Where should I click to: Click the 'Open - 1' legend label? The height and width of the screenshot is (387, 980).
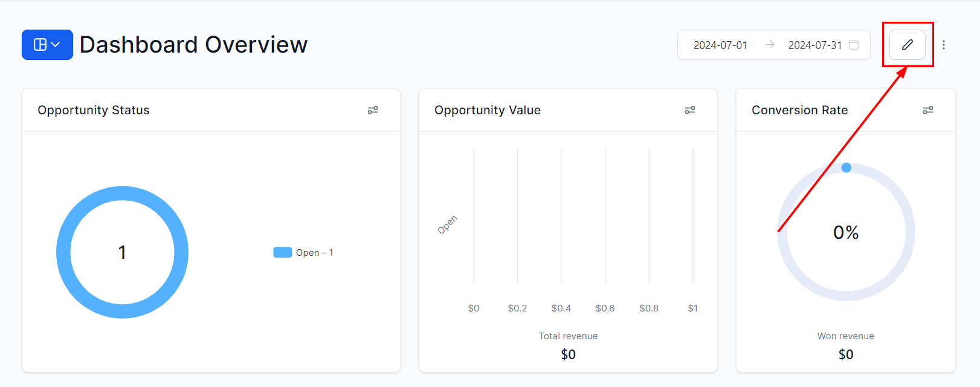[x=315, y=253]
